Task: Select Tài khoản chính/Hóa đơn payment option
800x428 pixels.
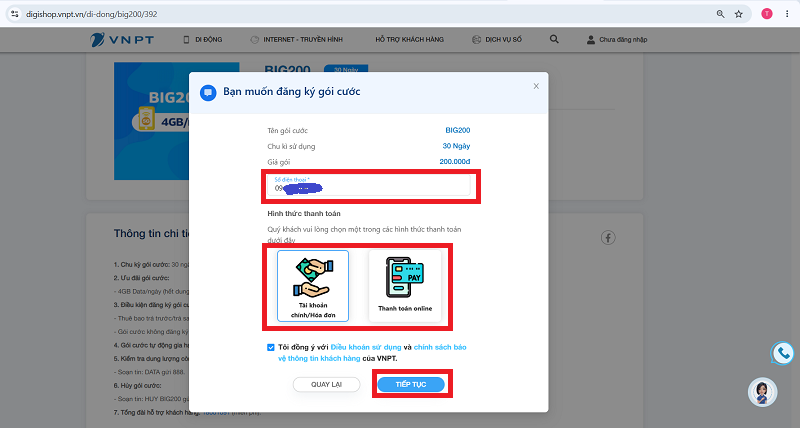Action: click(x=313, y=286)
